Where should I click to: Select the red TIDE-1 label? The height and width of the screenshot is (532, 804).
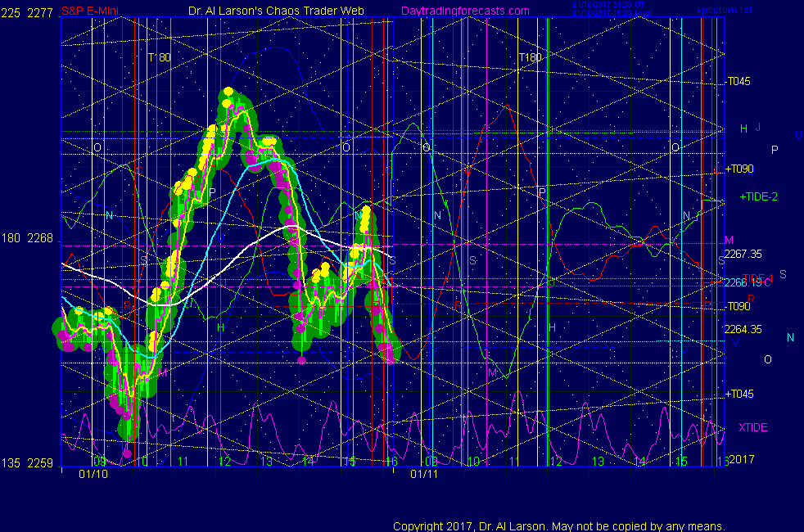point(757,278)
